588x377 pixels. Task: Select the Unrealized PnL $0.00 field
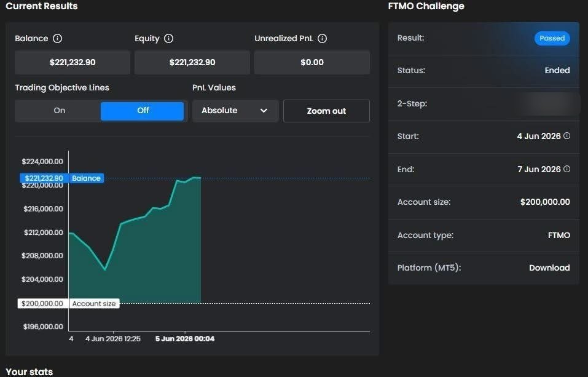312,62
